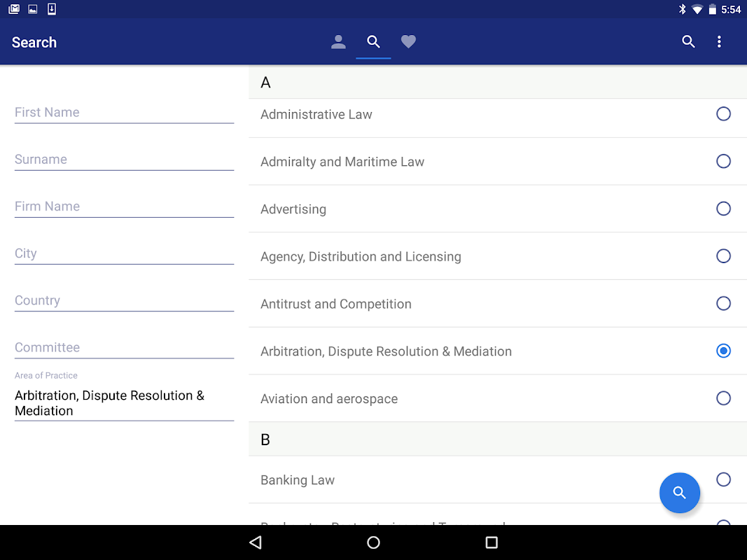Focus the First Name input field
This screenshot has height=560, width=747.
click(125, 113)
